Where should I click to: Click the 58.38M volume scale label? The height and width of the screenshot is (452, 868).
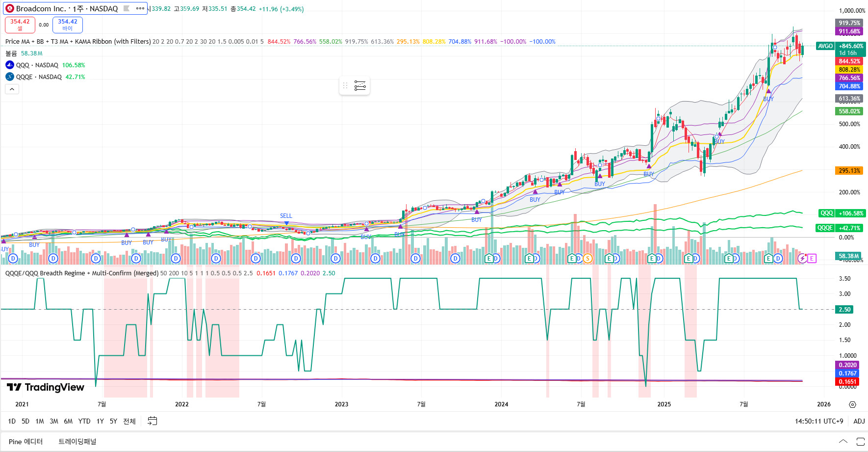(849, 256)
